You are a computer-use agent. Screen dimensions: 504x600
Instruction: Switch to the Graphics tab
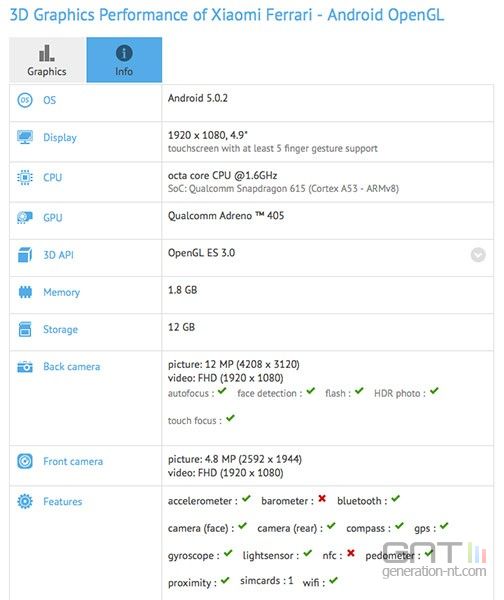click(x=47, y=60)
